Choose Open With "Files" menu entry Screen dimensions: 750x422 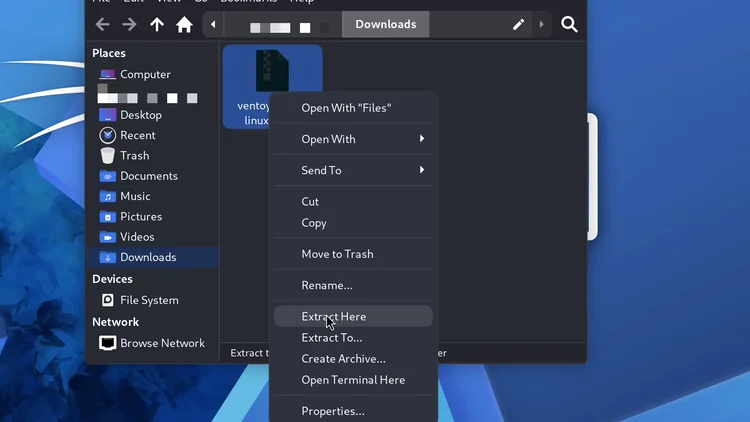pos(353,108)
